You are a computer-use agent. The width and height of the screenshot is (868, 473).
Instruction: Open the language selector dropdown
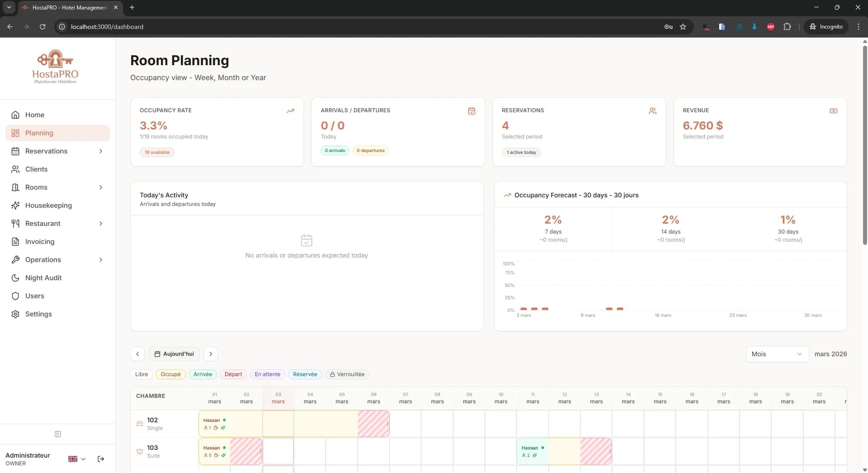click(x=76, y=459)
